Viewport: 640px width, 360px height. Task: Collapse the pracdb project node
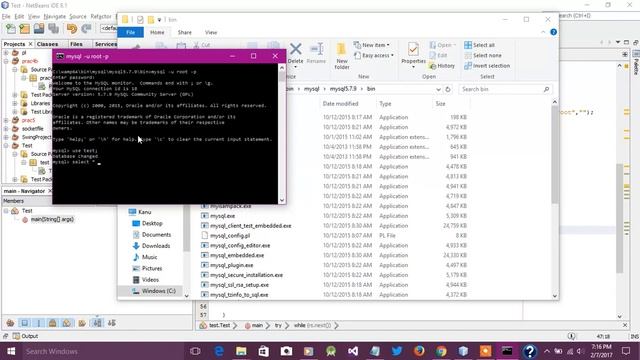tap(6, 61)
